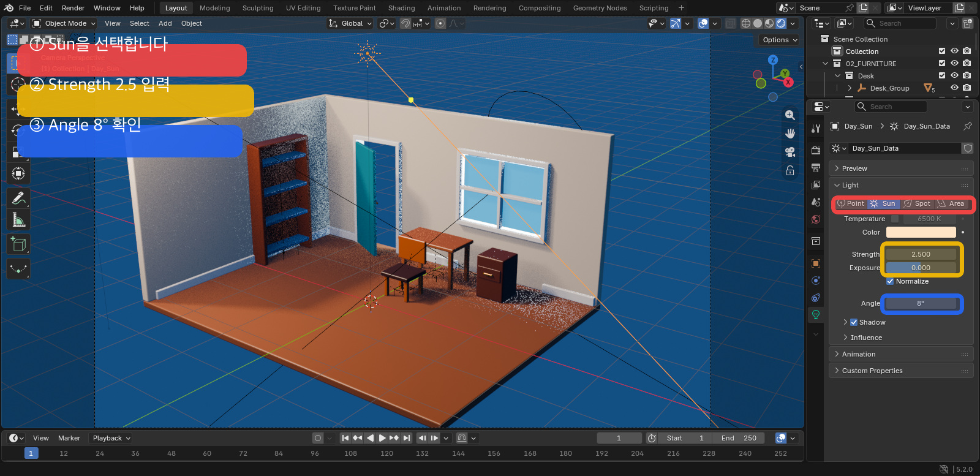This screenshot has height=476, width=980.
Task: Click the play animation button
Action: click(x=382, y=438)
